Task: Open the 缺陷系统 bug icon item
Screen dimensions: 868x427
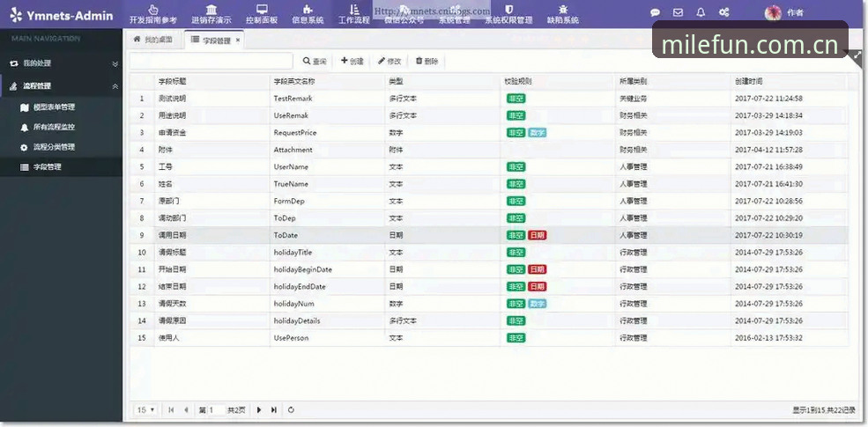Action: tap(563, 14)
